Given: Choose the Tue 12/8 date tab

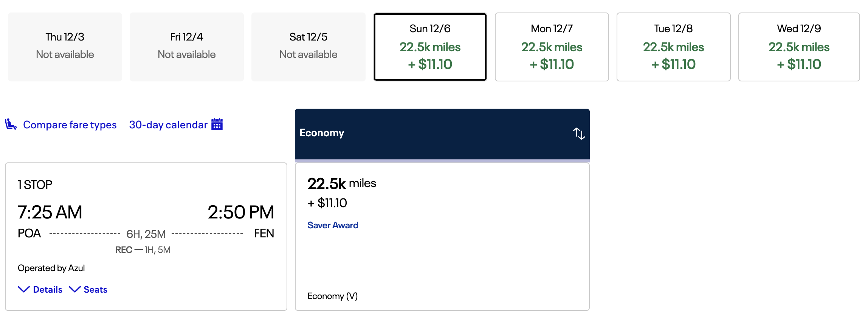Looking at the screenshot, I should click(673, 47).
